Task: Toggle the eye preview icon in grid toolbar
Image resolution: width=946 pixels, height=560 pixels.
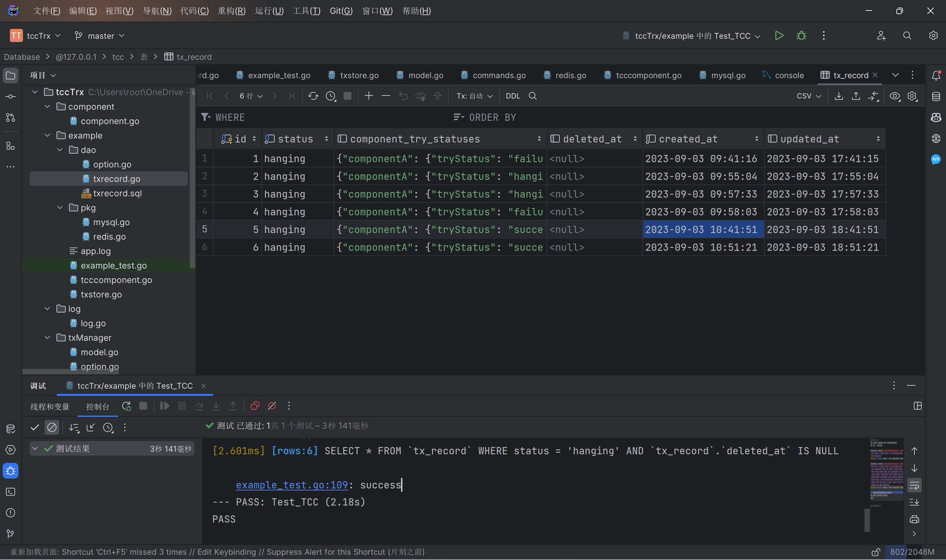Action: tap(895, 96)
